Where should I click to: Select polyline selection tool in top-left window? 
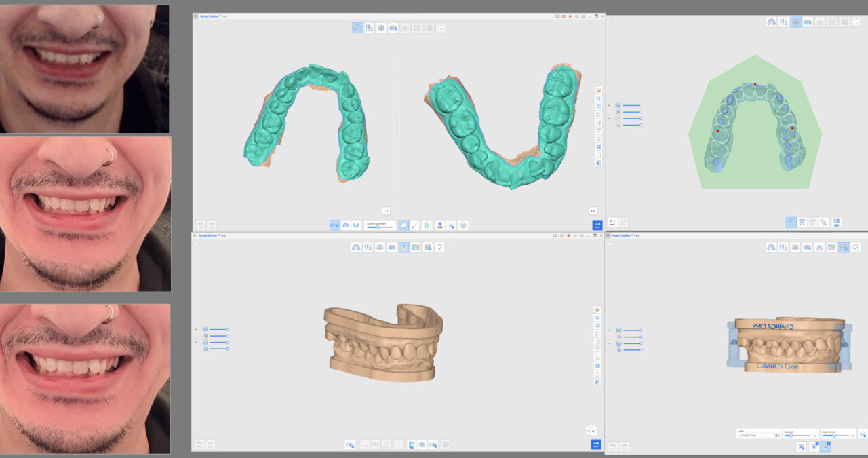[x=403, y=225]
